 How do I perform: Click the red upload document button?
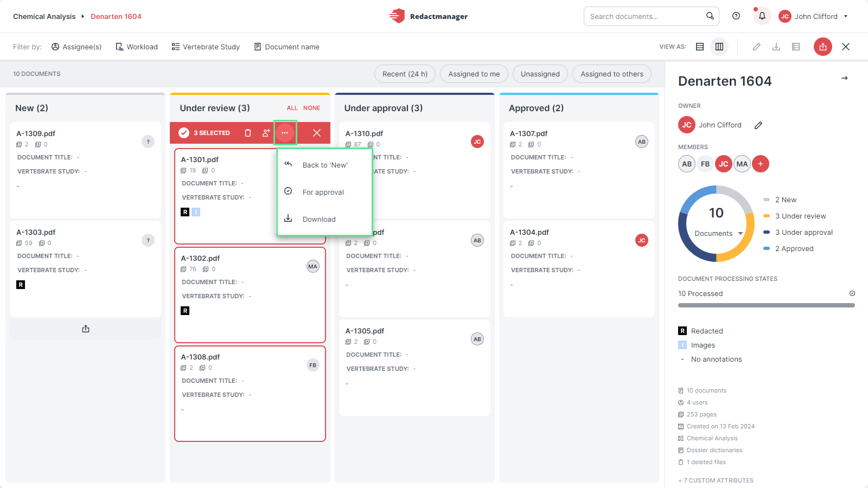coord(823,47)
